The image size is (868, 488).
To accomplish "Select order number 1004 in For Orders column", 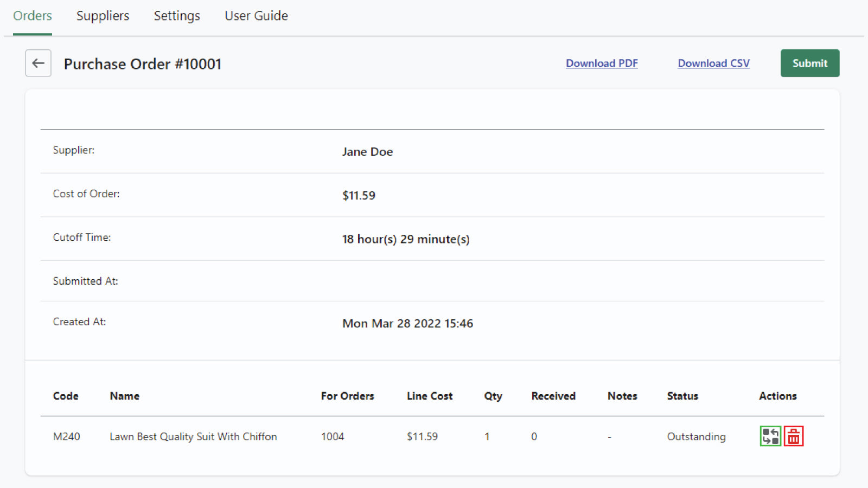I will [x=333, y=436].
